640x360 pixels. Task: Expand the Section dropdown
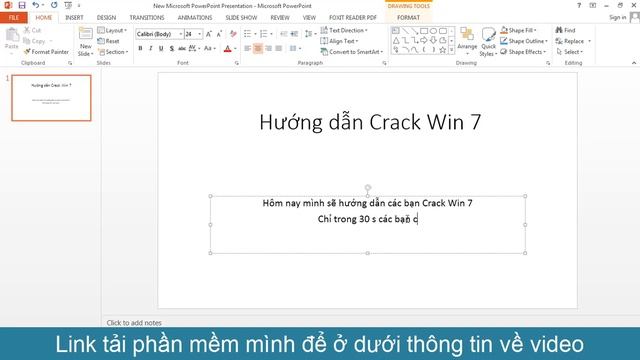pyautogui.click(x=113, y=52)
